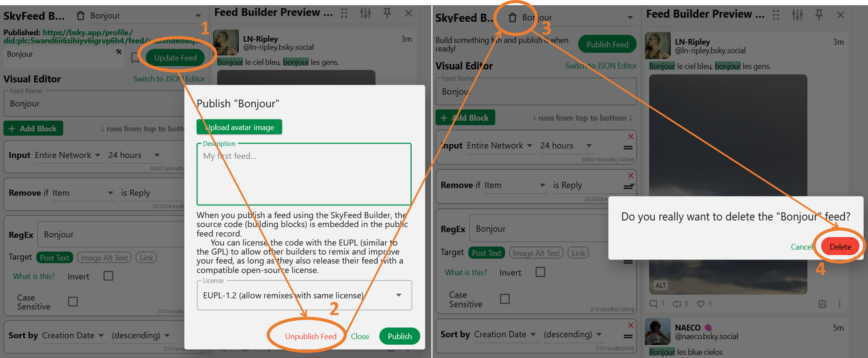Click Add Block in the left screenshot
This screenshot has height=358, width=868.
[33, 128]
